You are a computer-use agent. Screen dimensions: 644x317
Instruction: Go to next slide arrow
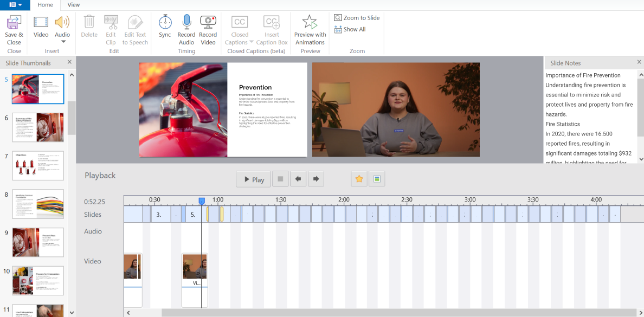pyautogui.click(x=316, y=179)
